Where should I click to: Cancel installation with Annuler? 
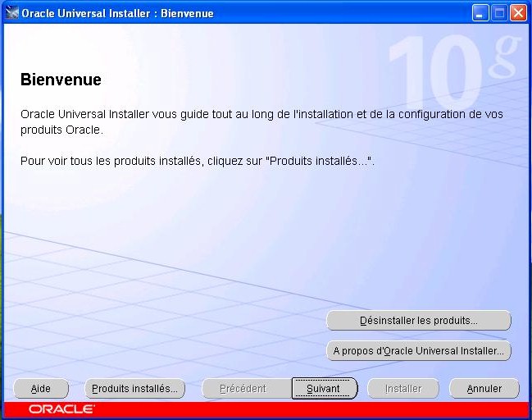point(484,389)
